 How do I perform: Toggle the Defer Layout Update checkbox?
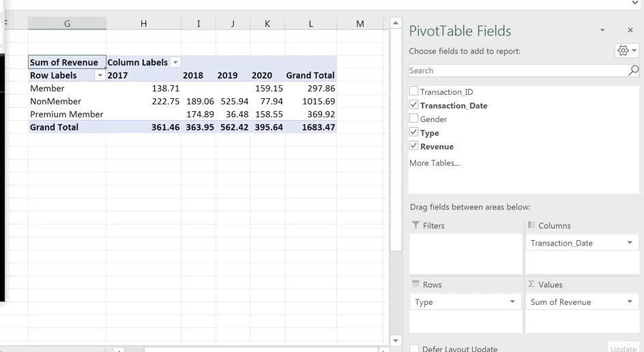click(x=414, y=349)
